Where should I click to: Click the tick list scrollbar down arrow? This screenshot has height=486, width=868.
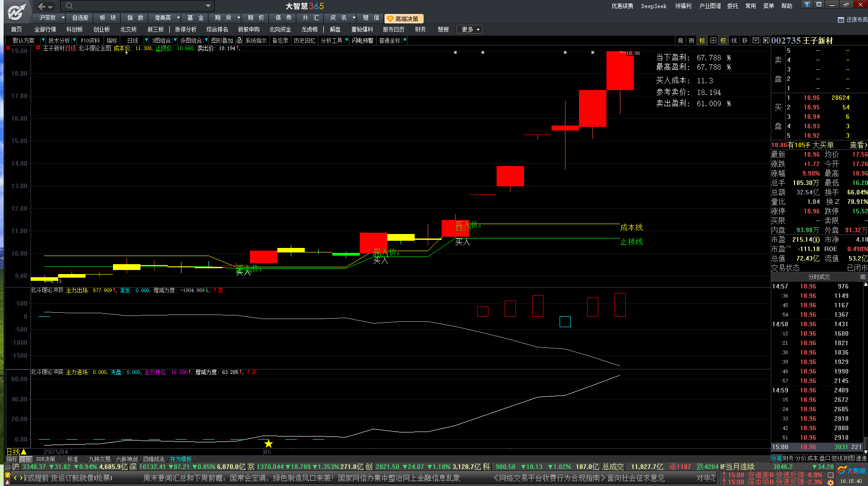pos(866,452)
